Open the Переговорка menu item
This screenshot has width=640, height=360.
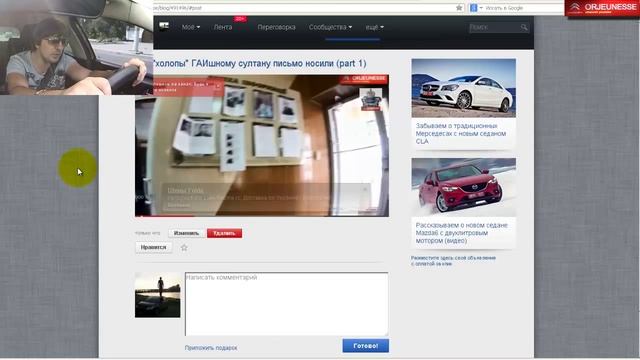pyautogui.click(x=276, y=27)
